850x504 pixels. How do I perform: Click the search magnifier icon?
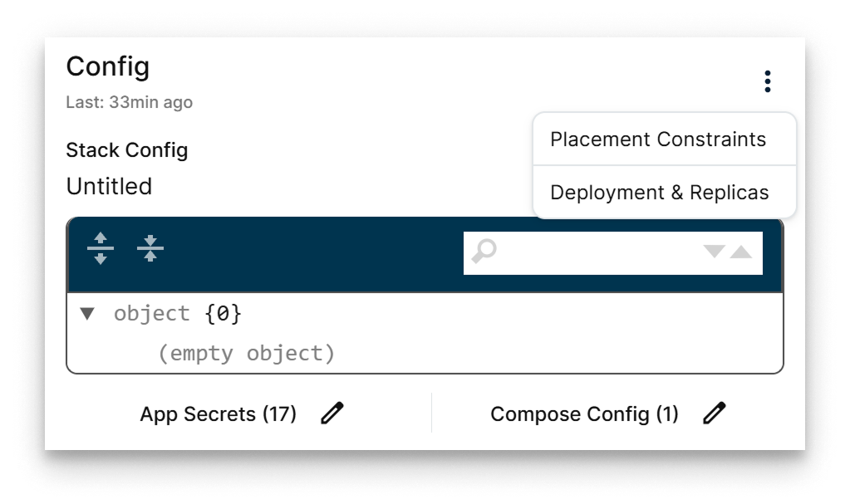point(484,252)
